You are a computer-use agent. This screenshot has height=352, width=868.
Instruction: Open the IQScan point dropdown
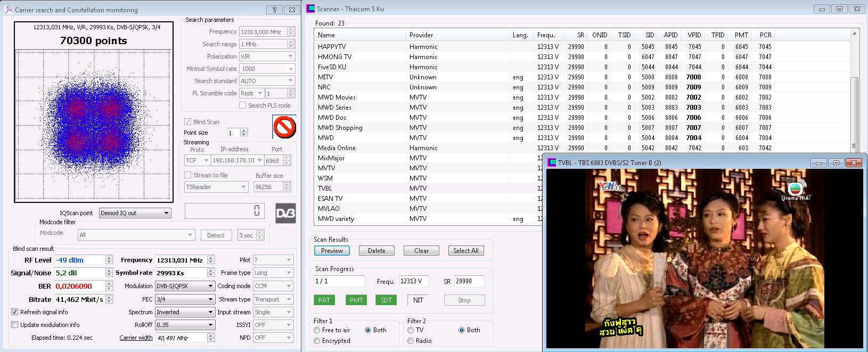tap(135, 213)
